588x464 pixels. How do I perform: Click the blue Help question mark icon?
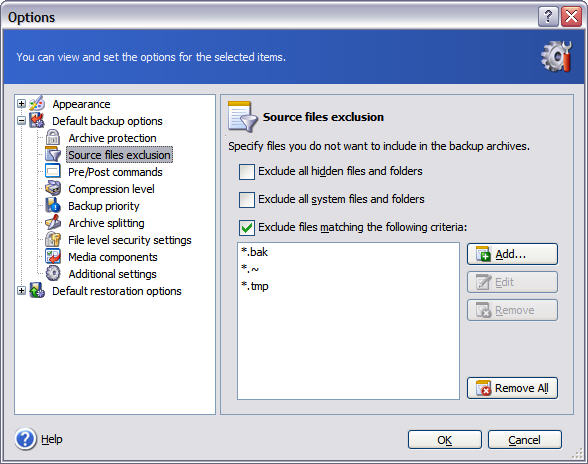point(26,439)
